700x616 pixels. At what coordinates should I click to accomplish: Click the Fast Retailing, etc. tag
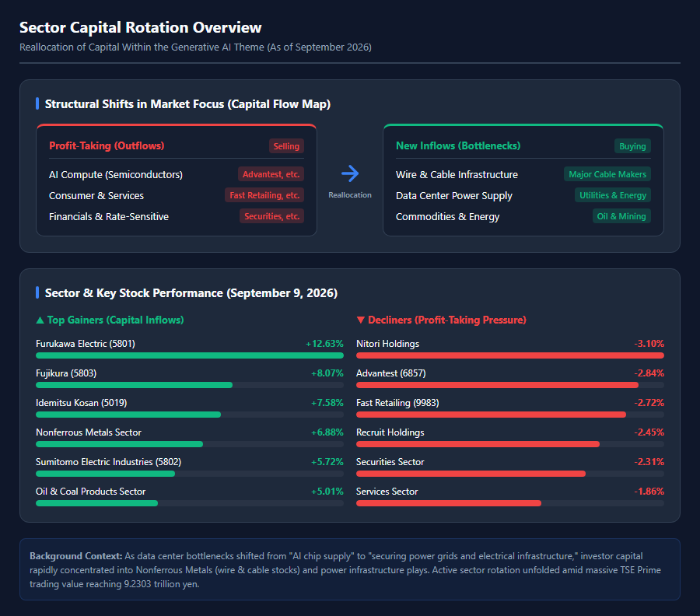(264, 195)
